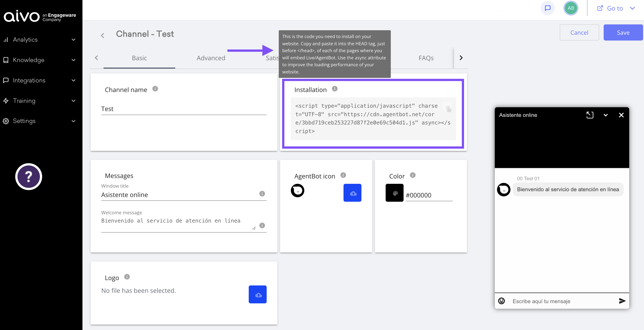The height and width of the screenshot is (330, 644).
Task: Click the send message arrow in chat
Action: pos(622,301)
